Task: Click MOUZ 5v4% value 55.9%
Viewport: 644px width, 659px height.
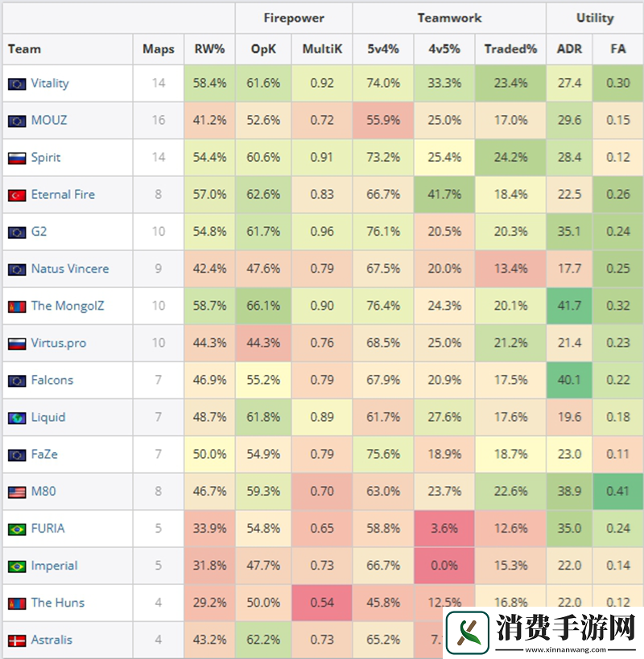Action: tap(383, 120)
